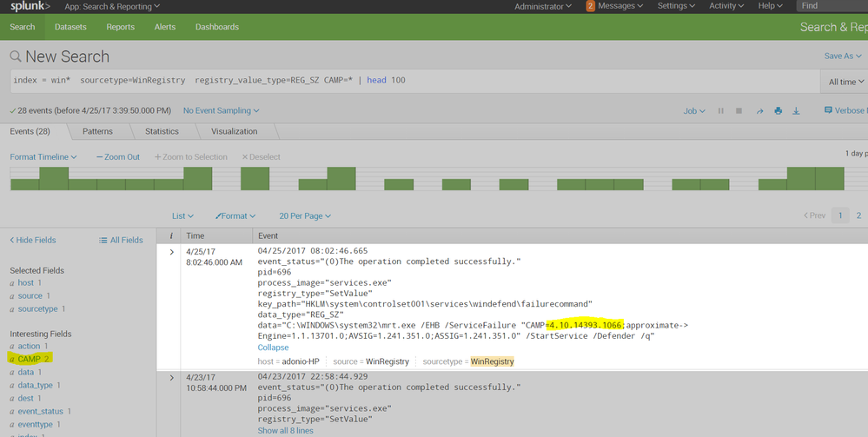Image resolution: width=868 pixels, height=437 pixels.
Task: Expand the 4/25/17 event row chevron
Action: tap(171, 252)
